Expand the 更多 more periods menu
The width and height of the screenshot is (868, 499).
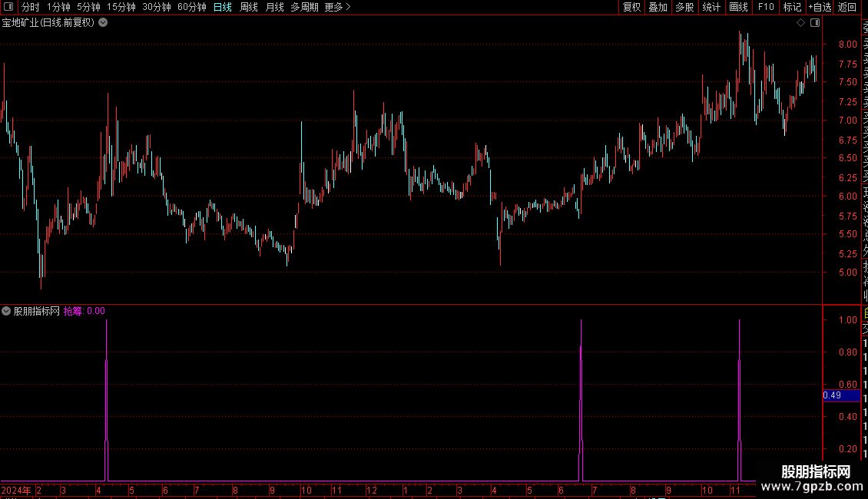(x=337, y=7)
